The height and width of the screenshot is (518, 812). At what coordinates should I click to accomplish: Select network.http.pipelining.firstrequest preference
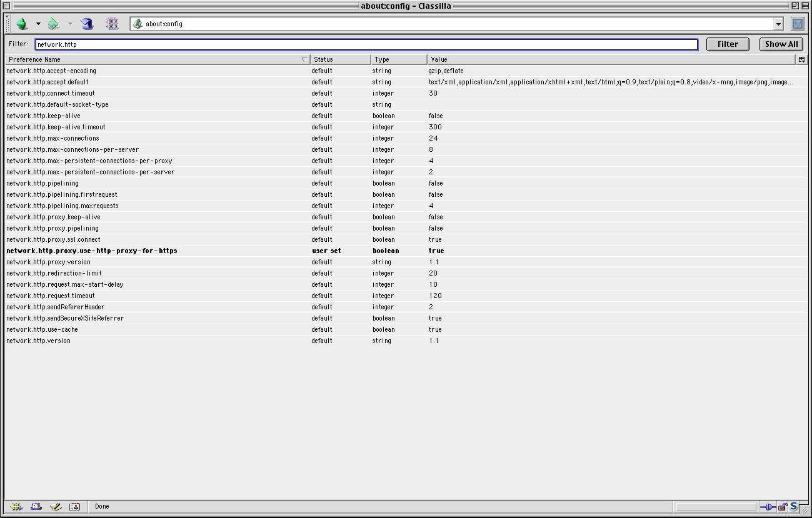coord(406,194)
